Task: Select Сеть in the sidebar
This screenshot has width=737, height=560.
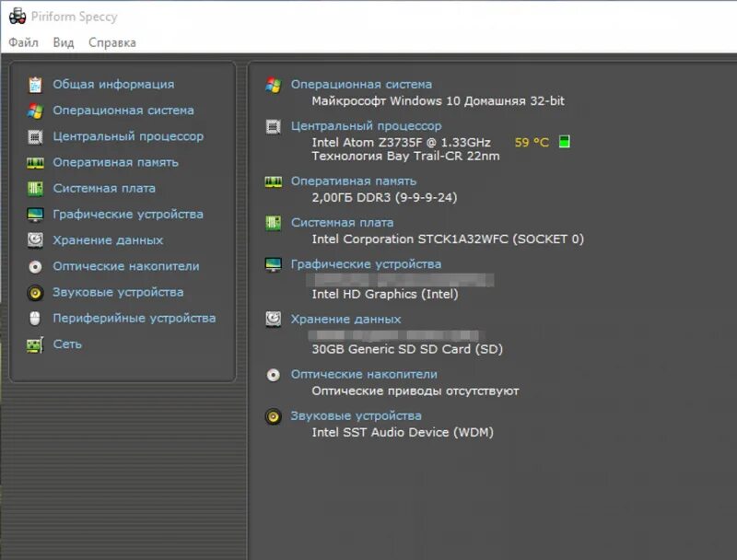Action: [x=67, y=344]
